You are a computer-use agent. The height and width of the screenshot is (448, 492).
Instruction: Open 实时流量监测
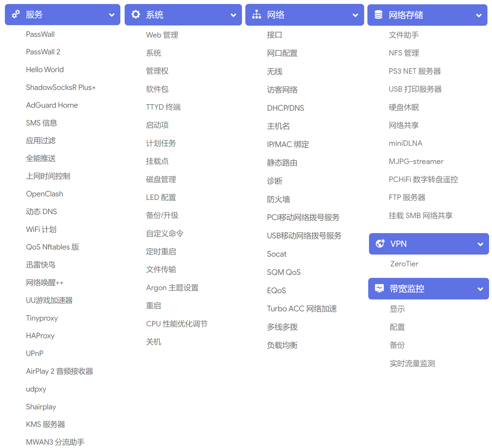[412, 363]
